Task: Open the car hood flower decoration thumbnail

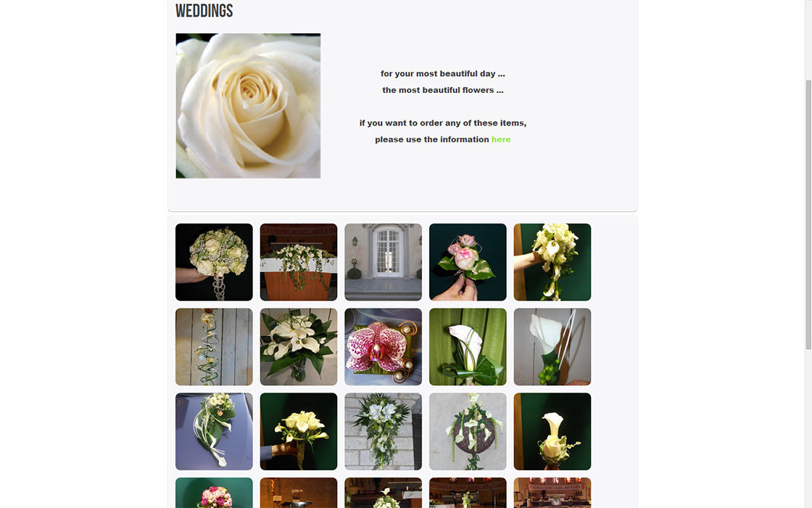Action: coord(214,431)
